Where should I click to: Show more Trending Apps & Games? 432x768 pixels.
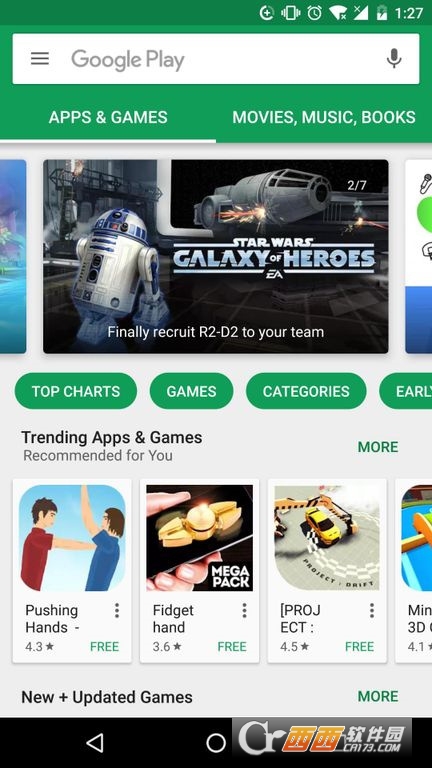[x=378, y=447]
